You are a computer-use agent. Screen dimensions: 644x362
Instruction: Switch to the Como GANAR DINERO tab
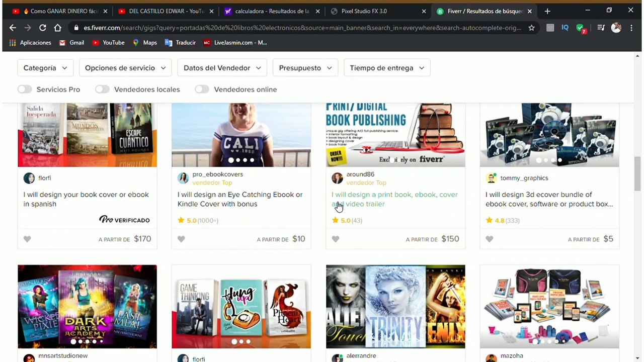tap(60, 11)
